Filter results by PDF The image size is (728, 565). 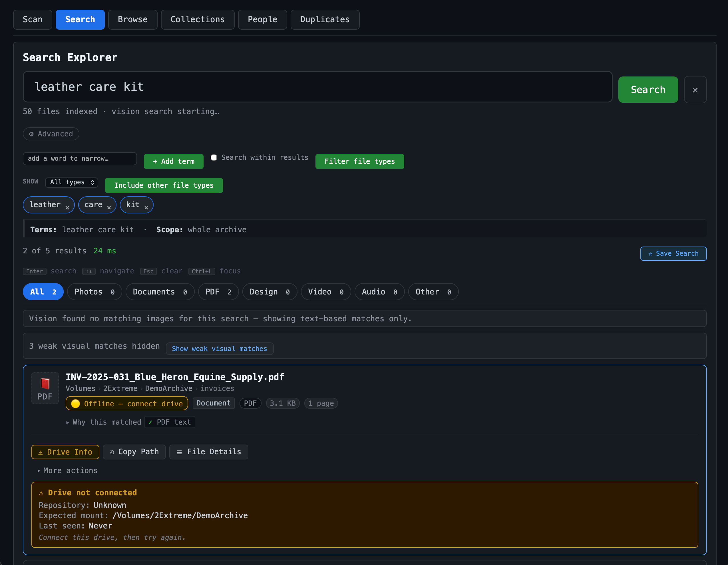click(218, 292)
